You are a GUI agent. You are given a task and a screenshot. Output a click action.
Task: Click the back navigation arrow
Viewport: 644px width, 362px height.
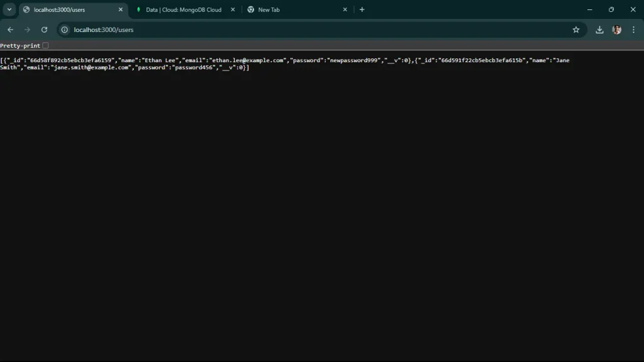tap(10, 30)
